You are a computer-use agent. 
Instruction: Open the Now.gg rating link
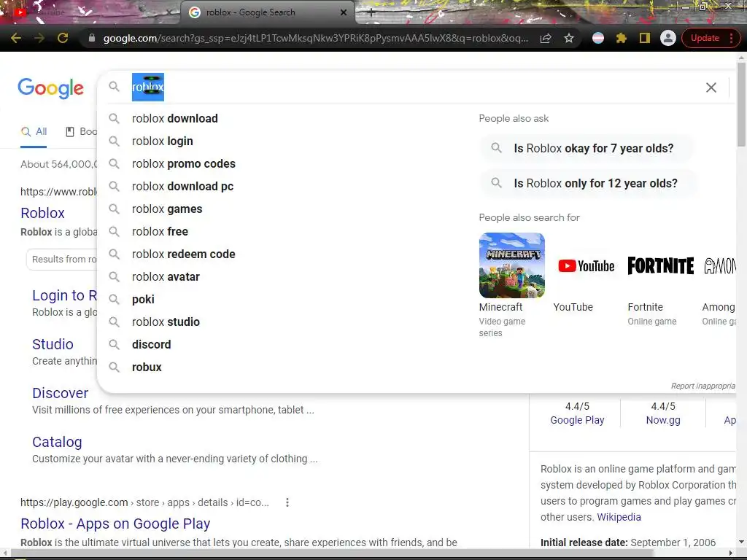tap(663, 421)
